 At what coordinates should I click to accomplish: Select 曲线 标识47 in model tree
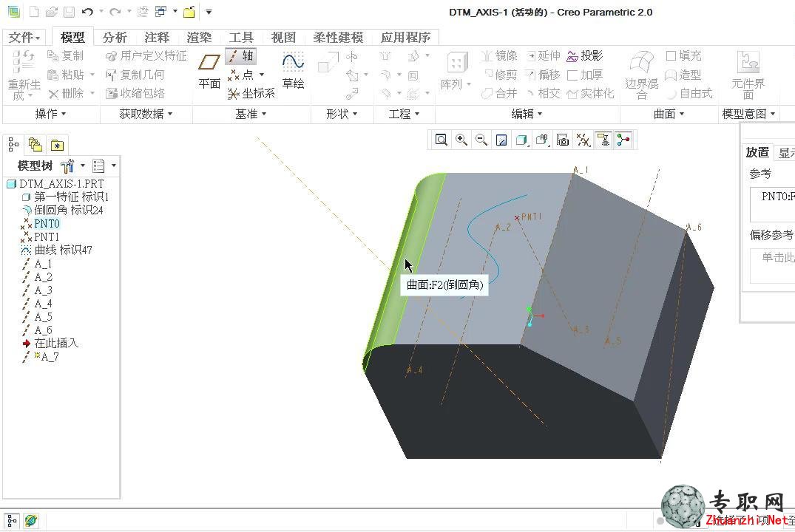(x=57, y=250)
